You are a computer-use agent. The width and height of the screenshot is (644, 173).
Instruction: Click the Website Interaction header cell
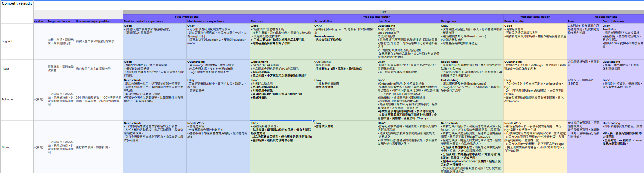(x=377, y=17)
